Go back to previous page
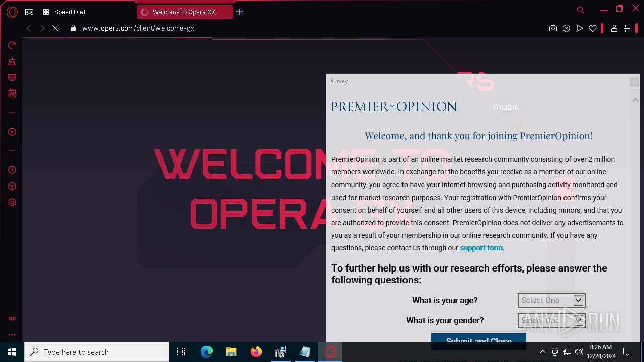644x362 pixels. click(x=29, y=29)
